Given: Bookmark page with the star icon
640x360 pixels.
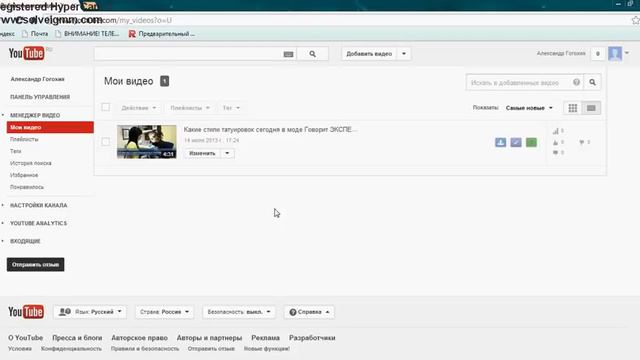Looking at the screenshot, I should pyautogui.click(x=636, y=20).
